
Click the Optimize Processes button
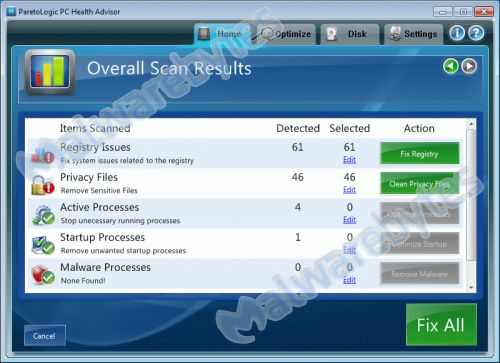pyautogui.click(x=420, y=214)
